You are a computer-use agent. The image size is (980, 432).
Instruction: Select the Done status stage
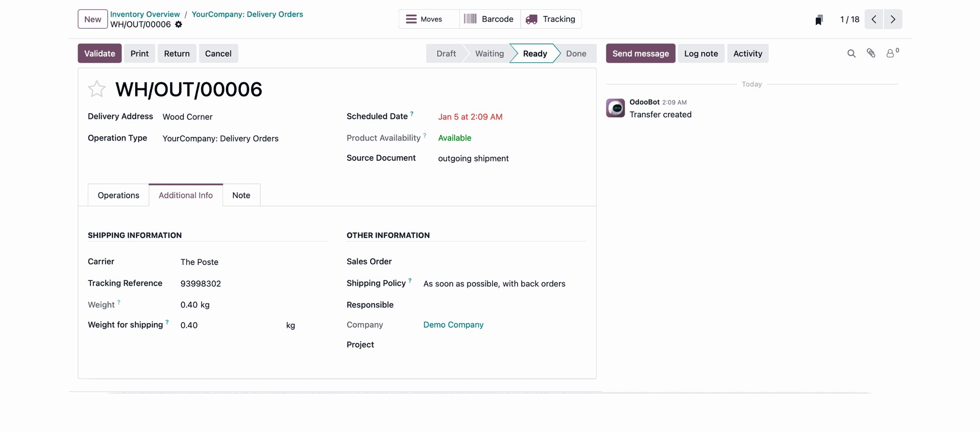click(576, 54)
